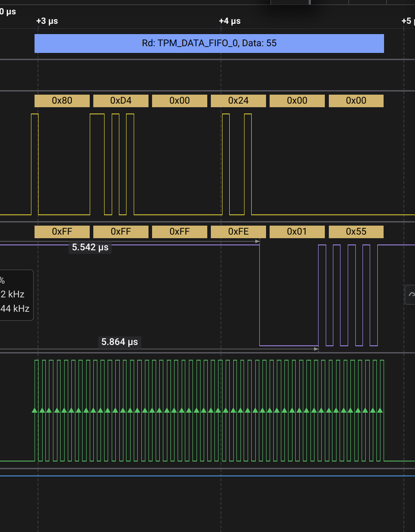Image resolution: width=415 pixels, height=532 pixels.
Task: Click the 0x00 bubble after 0x24
Action: click(297, 100)
